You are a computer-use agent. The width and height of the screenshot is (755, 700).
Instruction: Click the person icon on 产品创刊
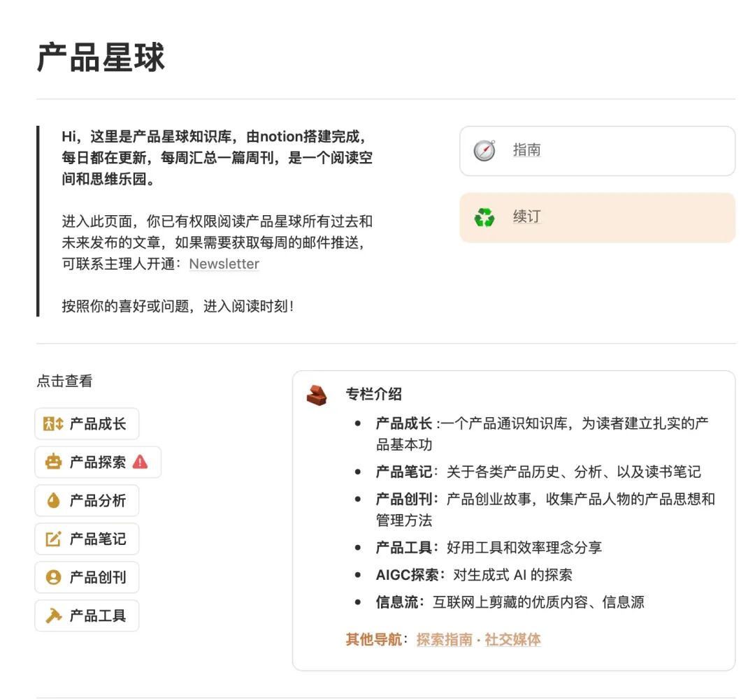coord(53,578)
